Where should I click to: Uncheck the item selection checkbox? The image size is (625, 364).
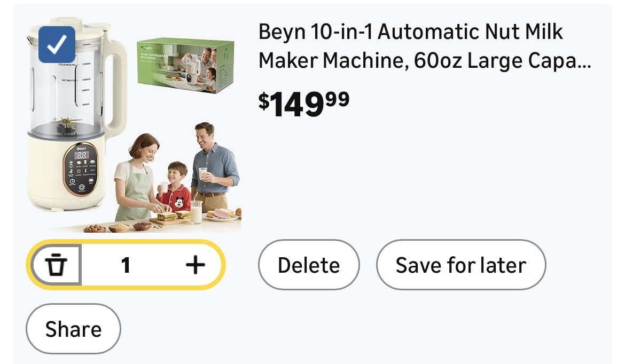click(57, 45)
